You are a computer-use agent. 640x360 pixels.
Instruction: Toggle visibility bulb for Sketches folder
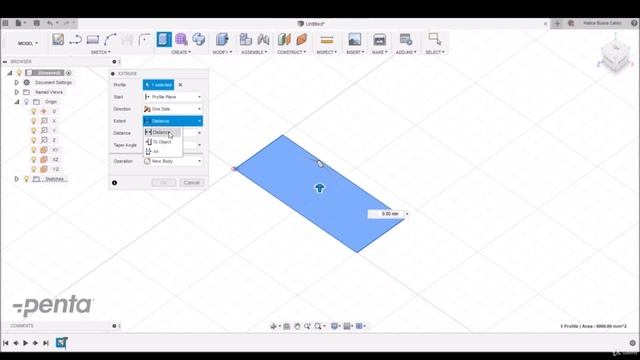pos(27,179)
